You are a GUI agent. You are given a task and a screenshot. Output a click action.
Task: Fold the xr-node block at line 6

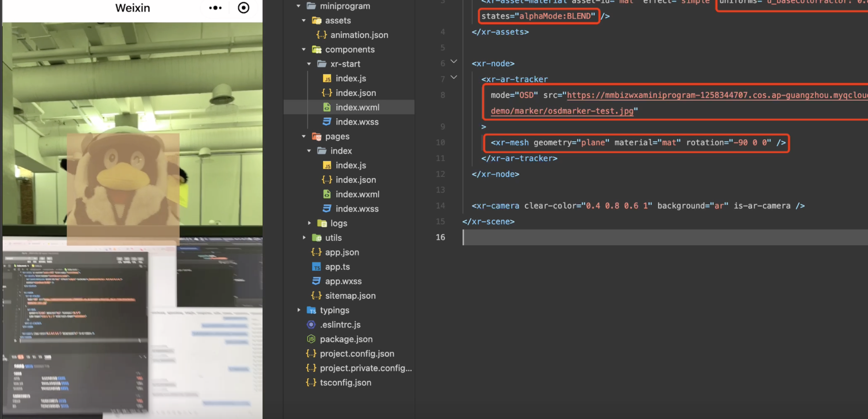pyautogui.click(x=454, y=62)
